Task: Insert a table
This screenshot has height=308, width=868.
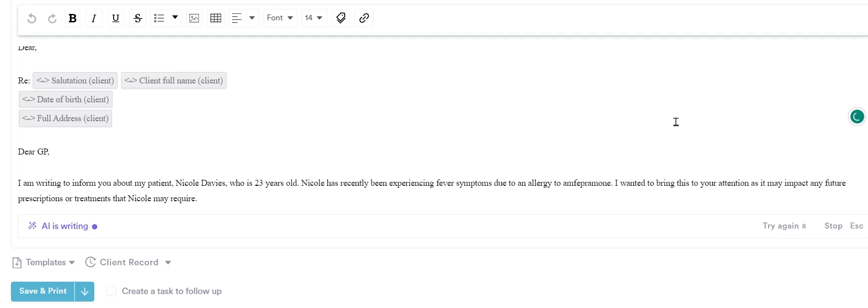Action: [216, 18]
